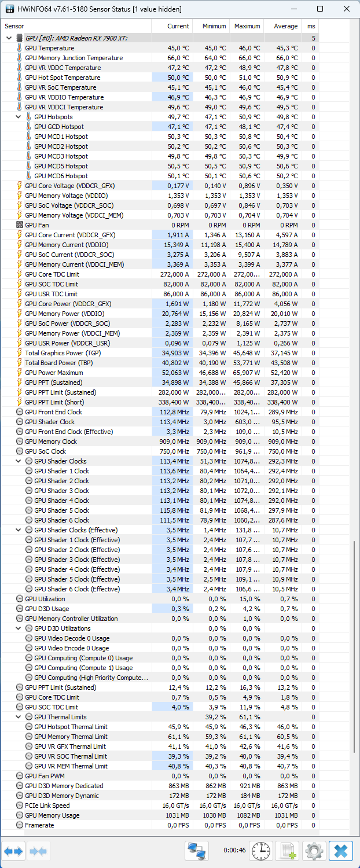This screenshot has height=868, width=360.
Task: Click circle icon beside GPU D3D Usage
Action: tap(19, 609)
